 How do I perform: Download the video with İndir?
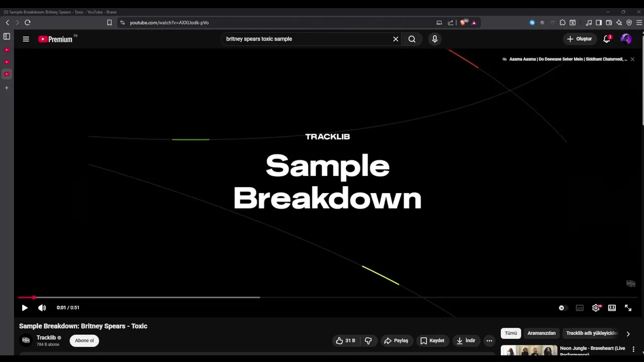point(465,340)
